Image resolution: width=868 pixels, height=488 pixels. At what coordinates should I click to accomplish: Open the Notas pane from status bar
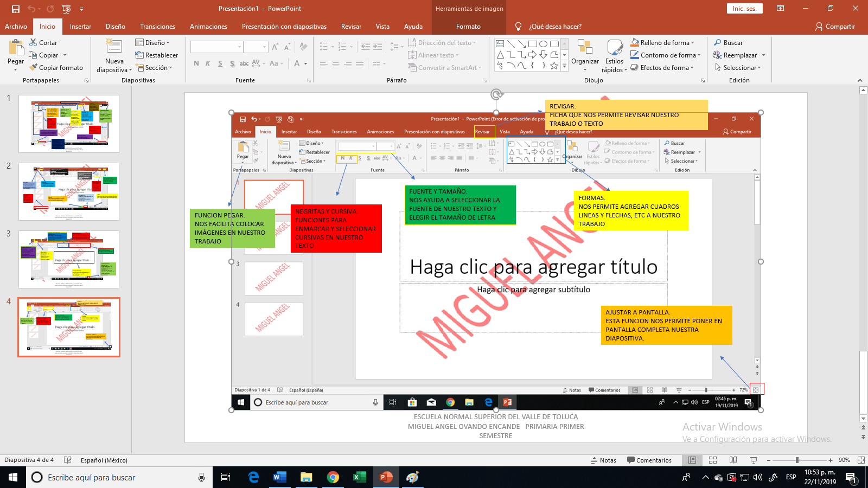(x=605, y=460)
